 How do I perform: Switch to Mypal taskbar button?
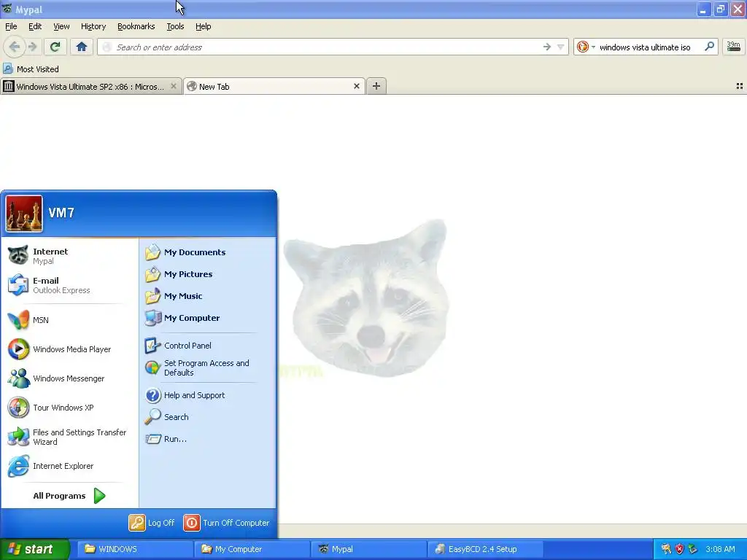click(x=368, y=550)
